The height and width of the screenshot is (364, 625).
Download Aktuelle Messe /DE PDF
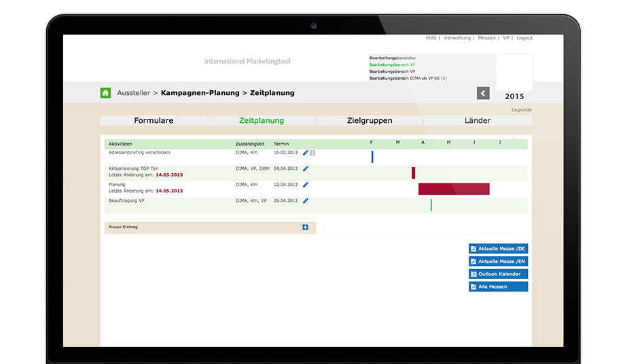pyautogui.click(x=498, y=249)
